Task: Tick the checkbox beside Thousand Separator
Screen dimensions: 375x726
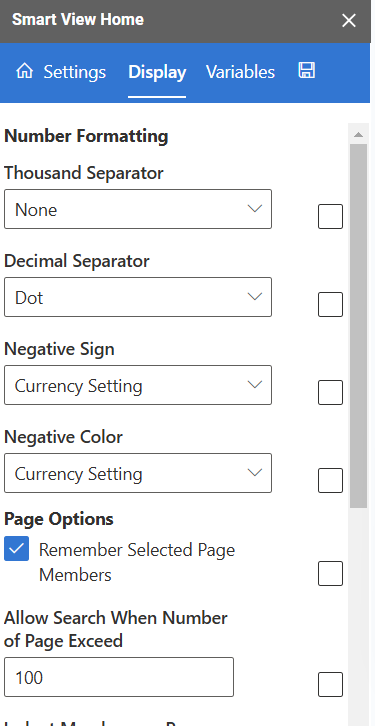Action: click(331, 216)
